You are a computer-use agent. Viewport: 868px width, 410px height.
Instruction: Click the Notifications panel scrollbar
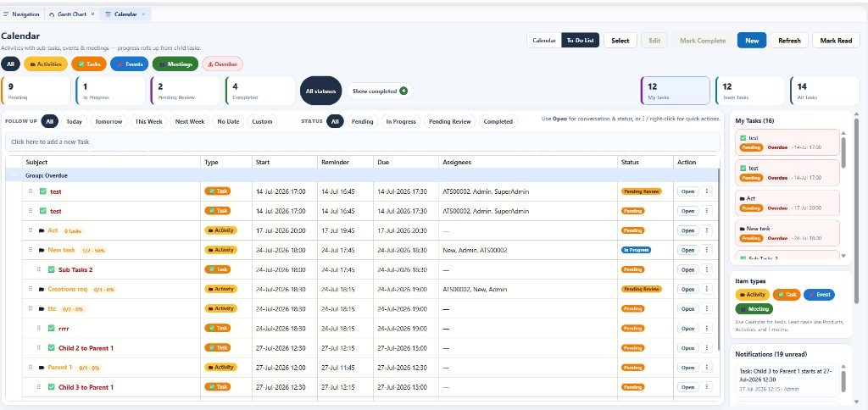(843, 381)
